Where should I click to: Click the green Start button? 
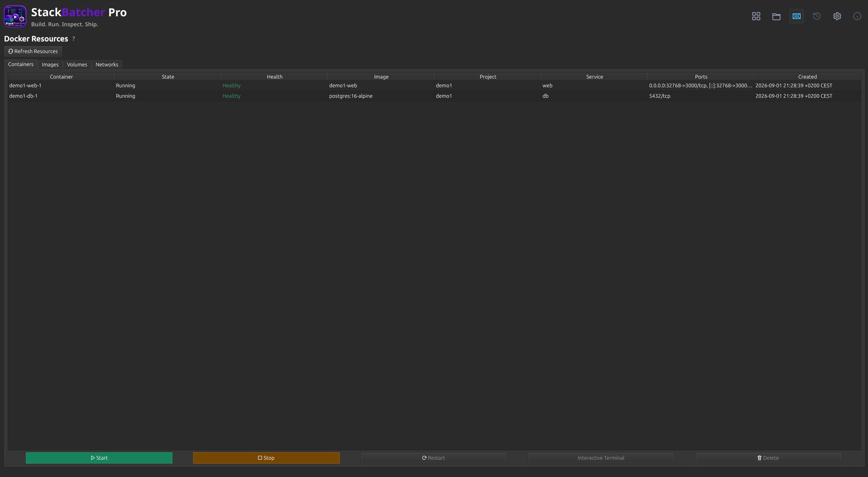pos(99,458)
